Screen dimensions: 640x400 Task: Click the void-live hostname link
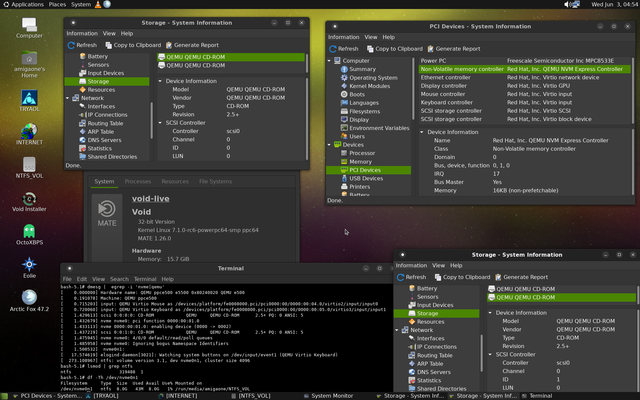[150, 199]
